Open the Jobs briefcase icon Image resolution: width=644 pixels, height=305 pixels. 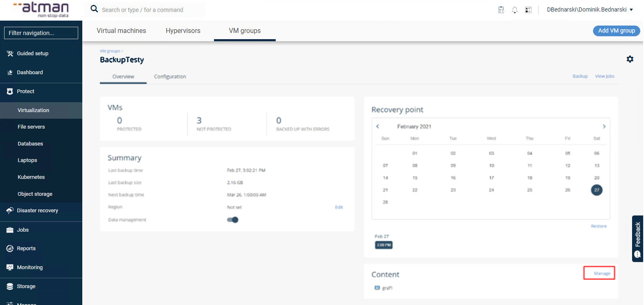[x=10, y=230]
